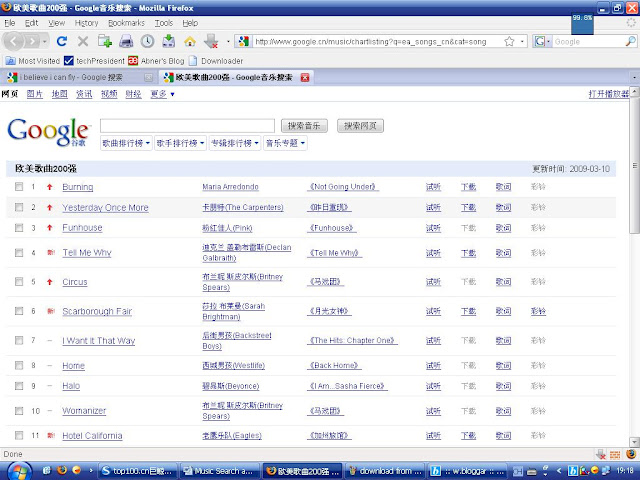640x480 pixels.
Task: Go back with the Back arrow
Action: pyautogui.click(x=13, y=41)
